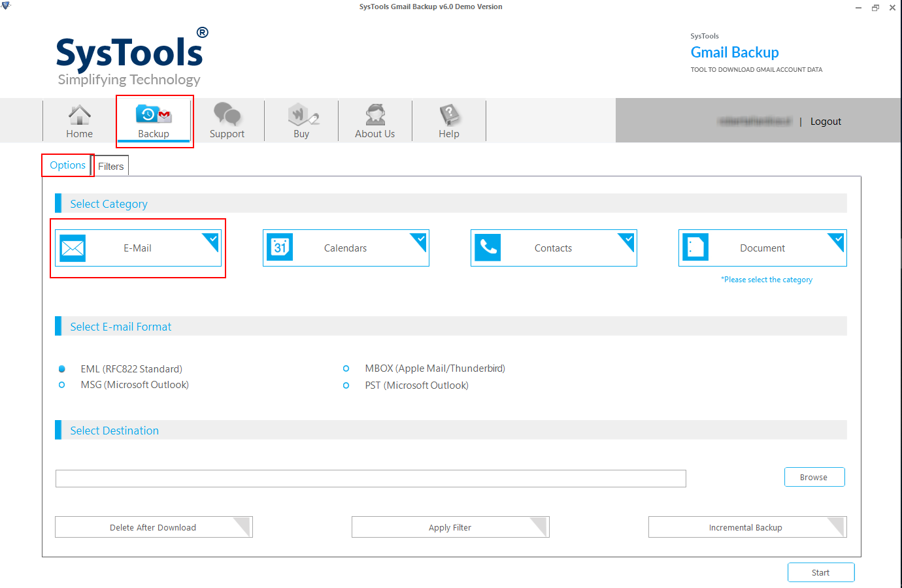Click the 'Select Category' heading
The width and height of the screenshot is (902, 588).
click(x=109, y=204)
